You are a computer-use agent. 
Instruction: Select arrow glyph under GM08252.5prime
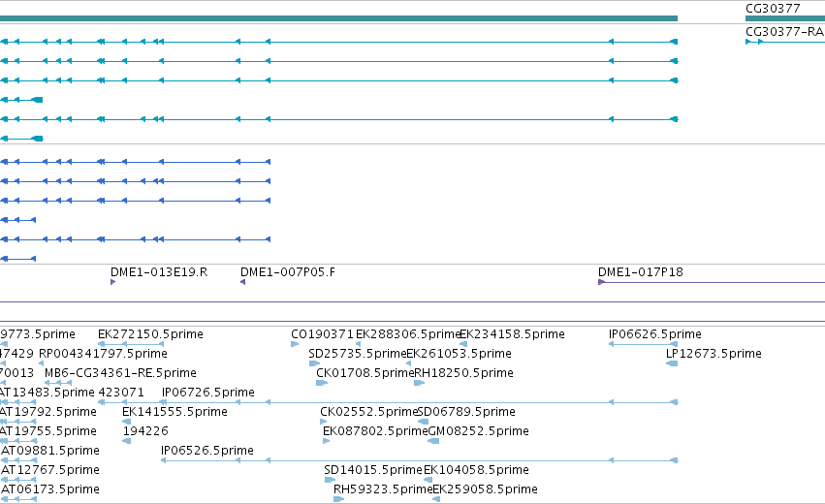[x=433, y=441]
